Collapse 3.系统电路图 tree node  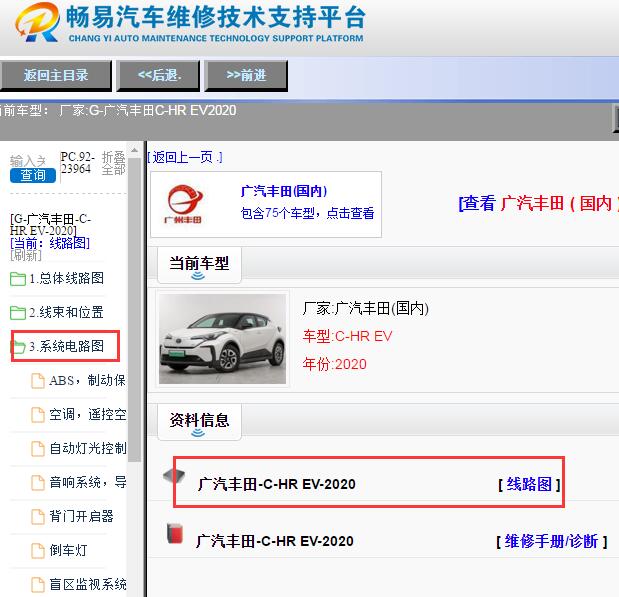pyautogui.click(x=66, y=346)
